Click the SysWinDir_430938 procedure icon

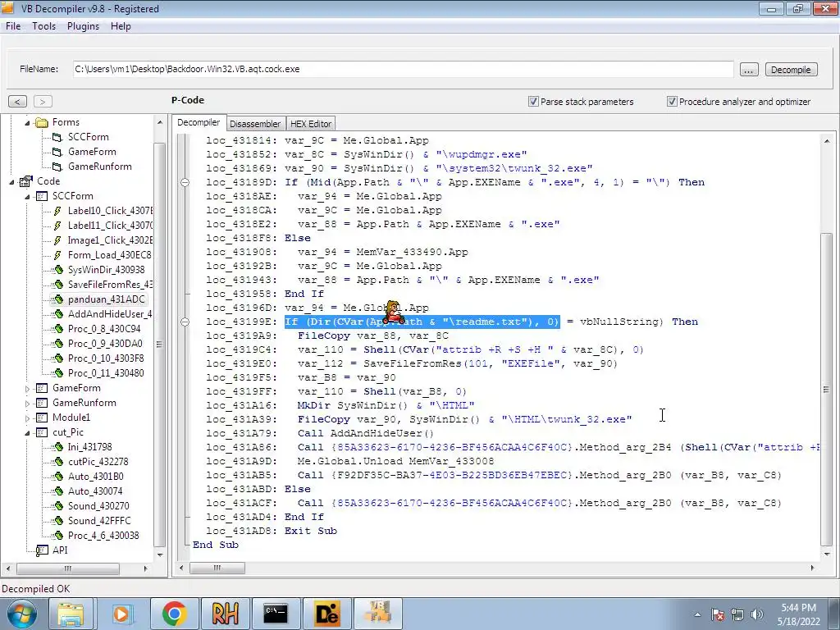[x=57, y=270]
